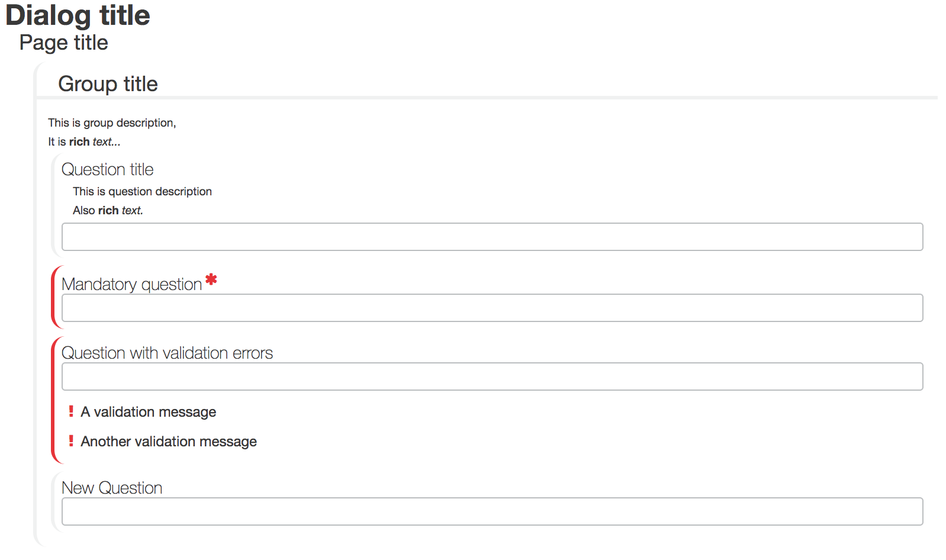
Task: Click the "Question title" label
Action: click(107, 170)
